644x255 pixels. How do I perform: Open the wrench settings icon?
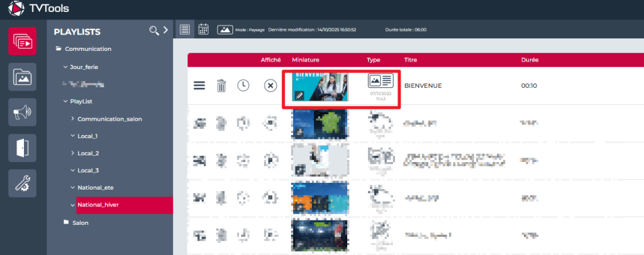coord(23,183)
